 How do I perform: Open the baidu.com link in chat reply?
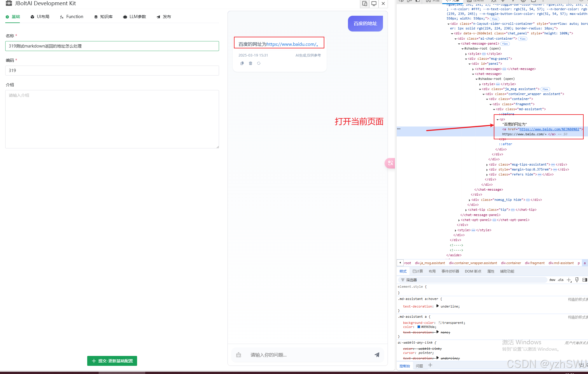coord(291,44)
